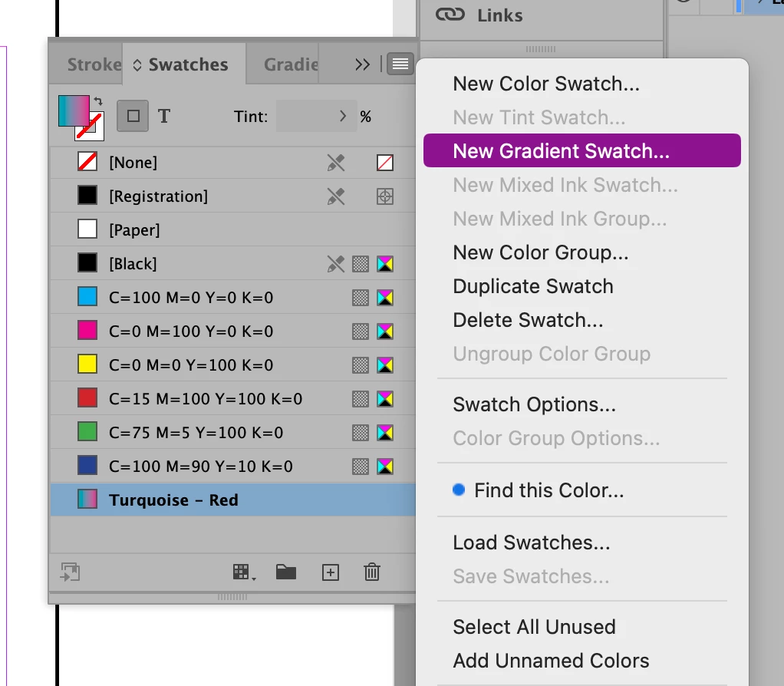The image size is (784, 686).
Task: Select swatch C=100 M=90 Y=10 K=0
Action: 233,466
